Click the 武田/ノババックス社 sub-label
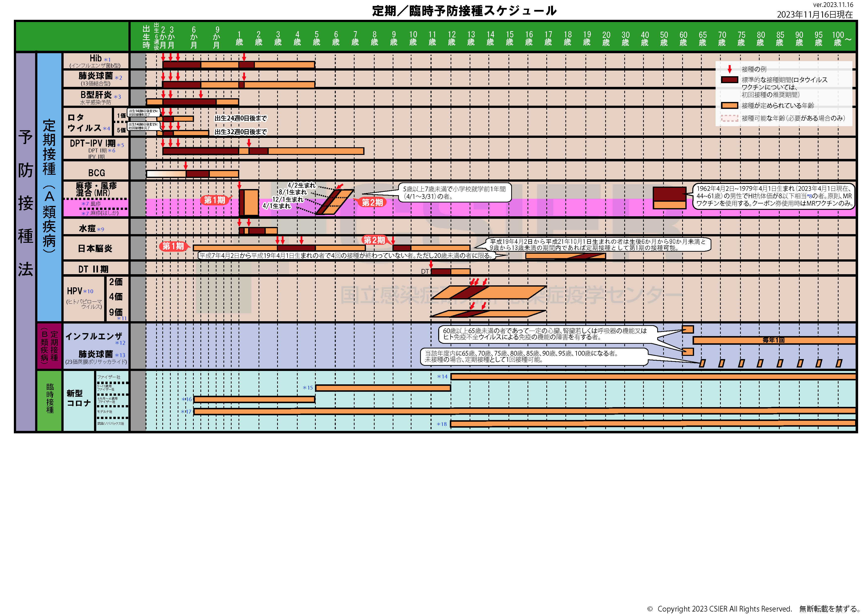This screenshot has width=868, height=614. point(110,423)
